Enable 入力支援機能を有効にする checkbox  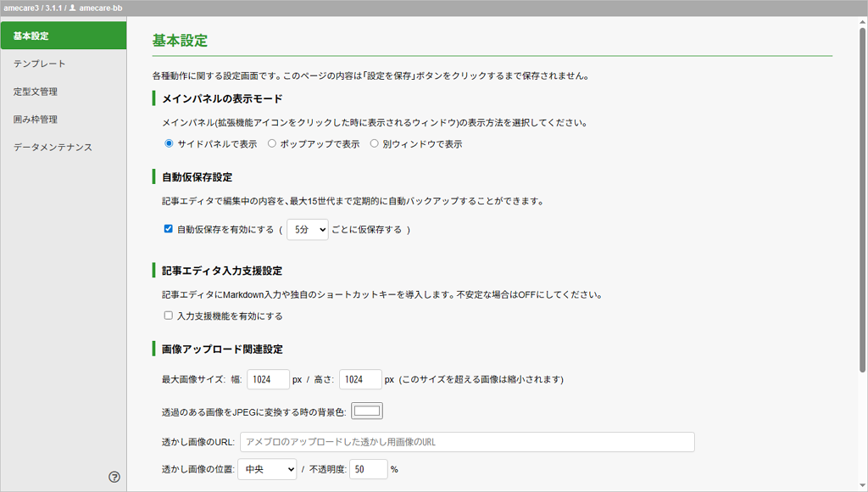tap(169, 316)
